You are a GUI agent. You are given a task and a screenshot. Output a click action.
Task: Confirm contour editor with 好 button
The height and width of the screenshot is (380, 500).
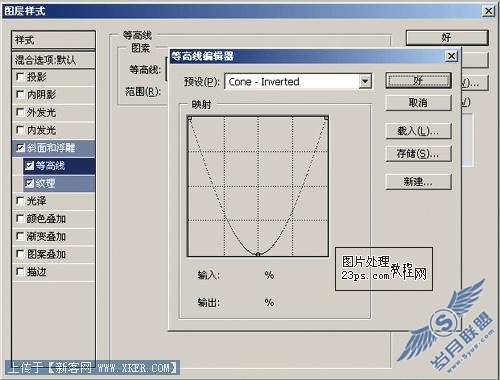[418, 81]
